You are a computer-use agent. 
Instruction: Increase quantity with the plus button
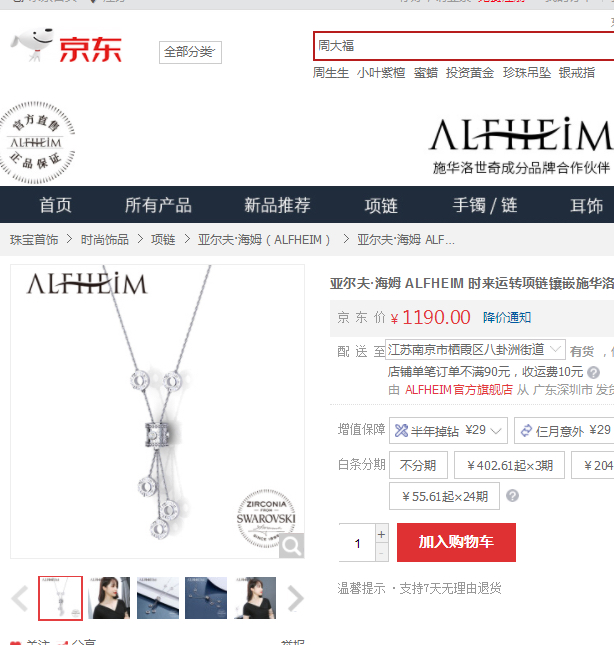click(381, 534)
